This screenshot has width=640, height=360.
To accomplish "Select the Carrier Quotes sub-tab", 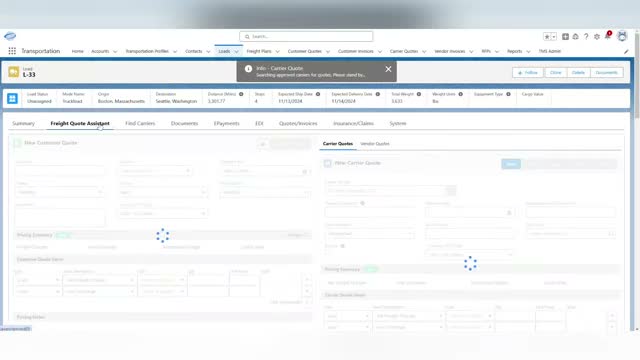I will coord(338,144).
